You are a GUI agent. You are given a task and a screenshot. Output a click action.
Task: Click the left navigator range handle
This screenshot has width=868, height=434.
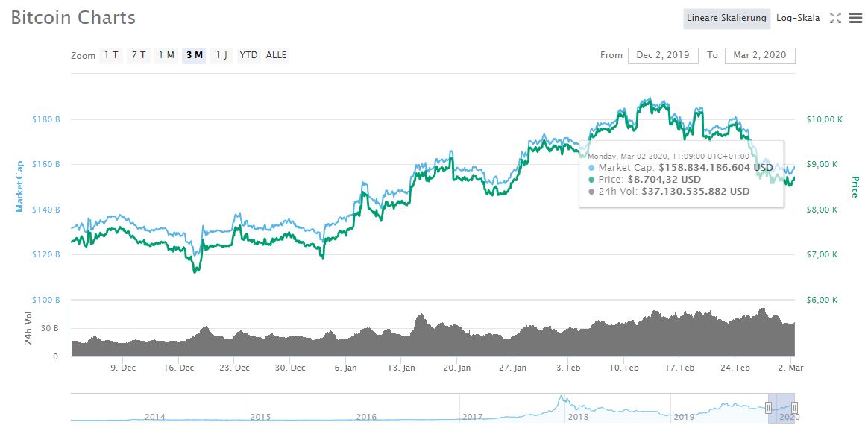770,408
